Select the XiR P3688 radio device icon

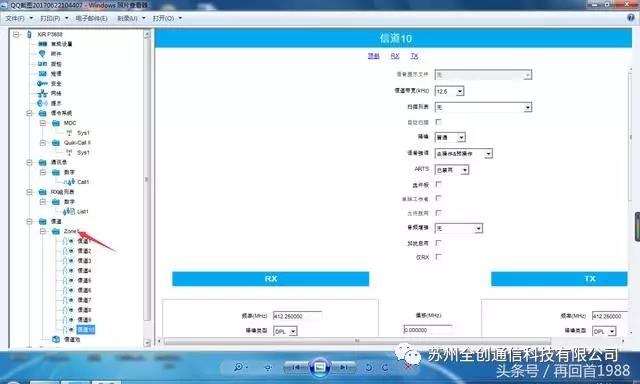29,34
